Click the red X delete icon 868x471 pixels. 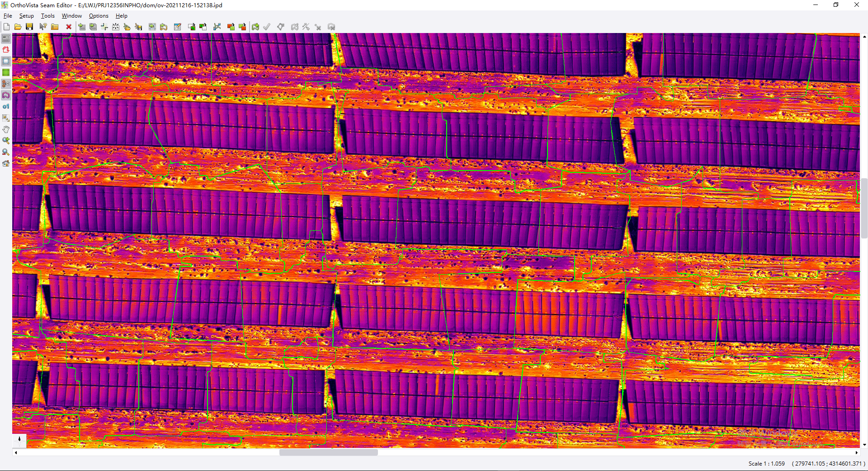(69, 27)
